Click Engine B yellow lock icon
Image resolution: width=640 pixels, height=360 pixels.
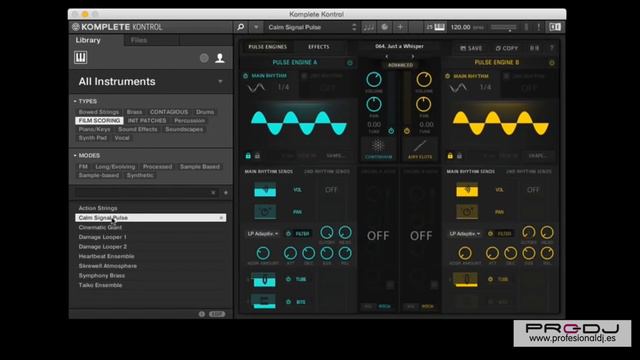[450, 156]
